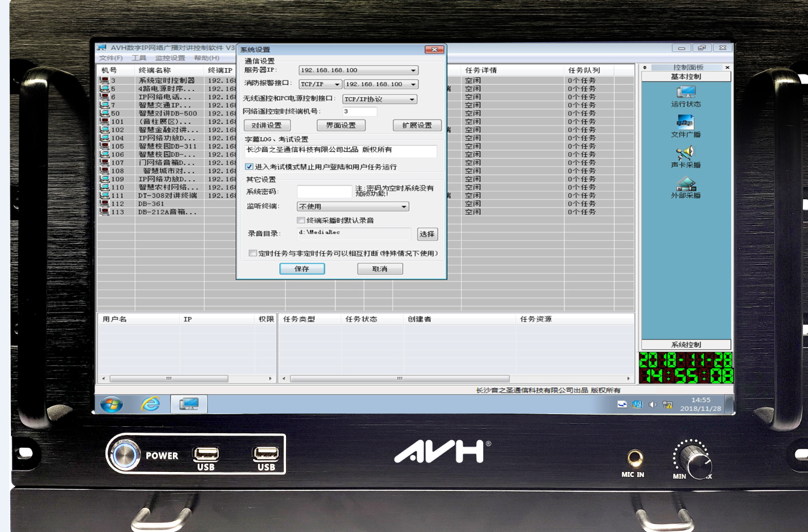Expand the 服务器IP dropdown
The height and width of the screenshot is (532, 808).
413,70
